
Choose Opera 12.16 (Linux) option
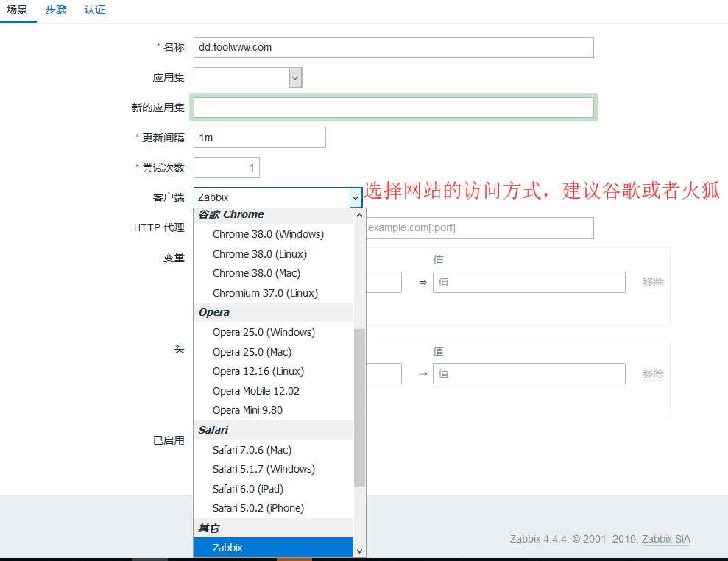pos(273,371)
